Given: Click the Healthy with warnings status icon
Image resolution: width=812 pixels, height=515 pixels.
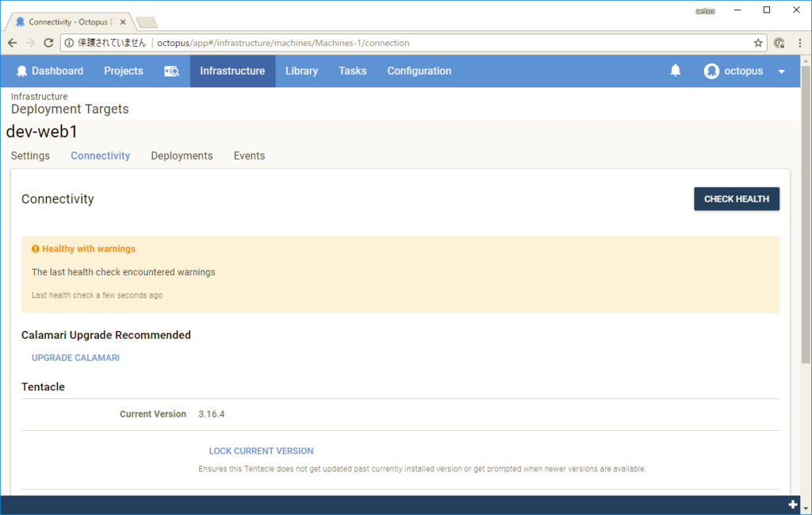Looking at the screenshot, I should [x=35, y=248].
